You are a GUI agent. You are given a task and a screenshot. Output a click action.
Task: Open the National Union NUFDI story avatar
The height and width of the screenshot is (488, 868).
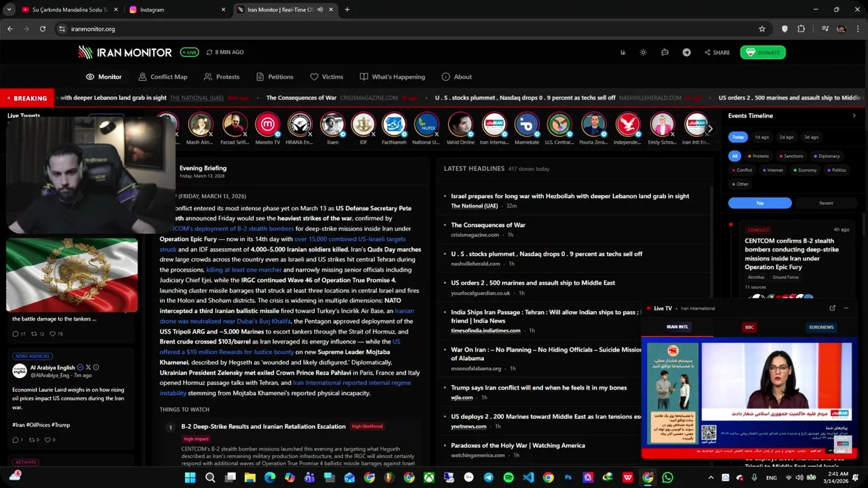tap(426, 125)
